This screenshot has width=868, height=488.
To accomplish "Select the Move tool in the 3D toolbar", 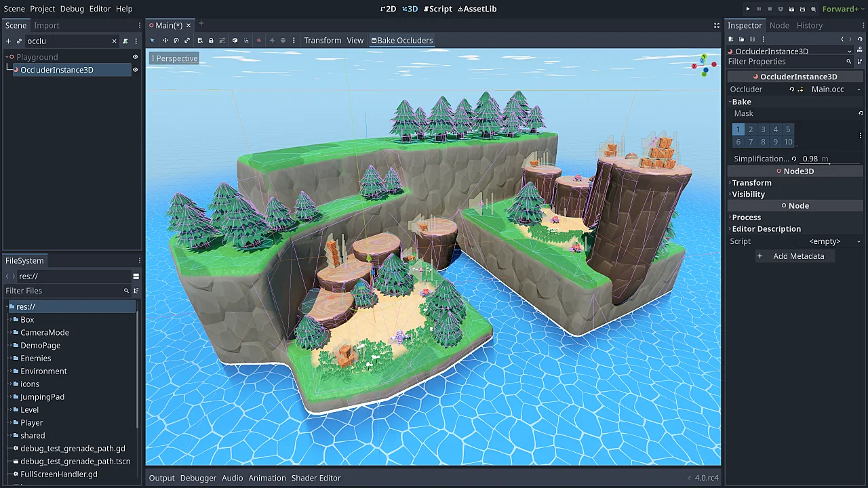I will 165,40.
